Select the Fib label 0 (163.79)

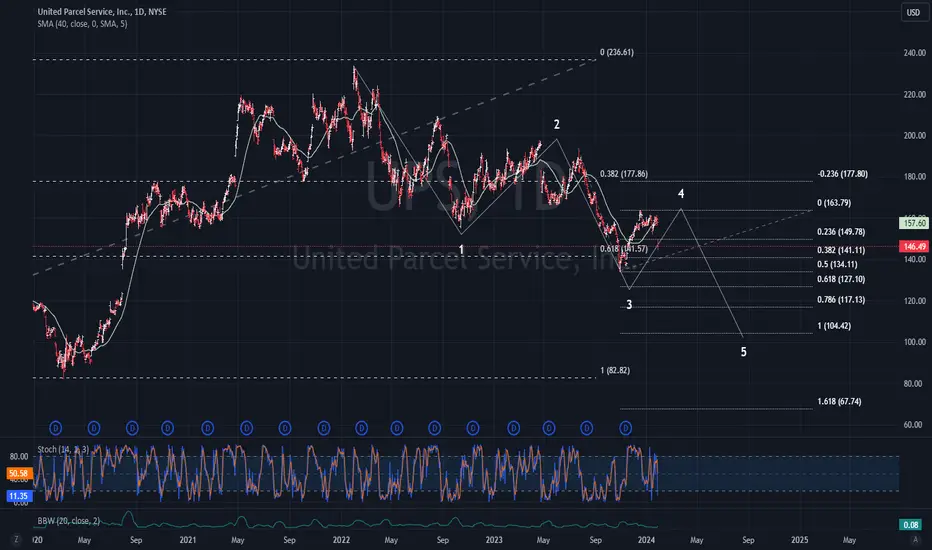tap(834, 203)
